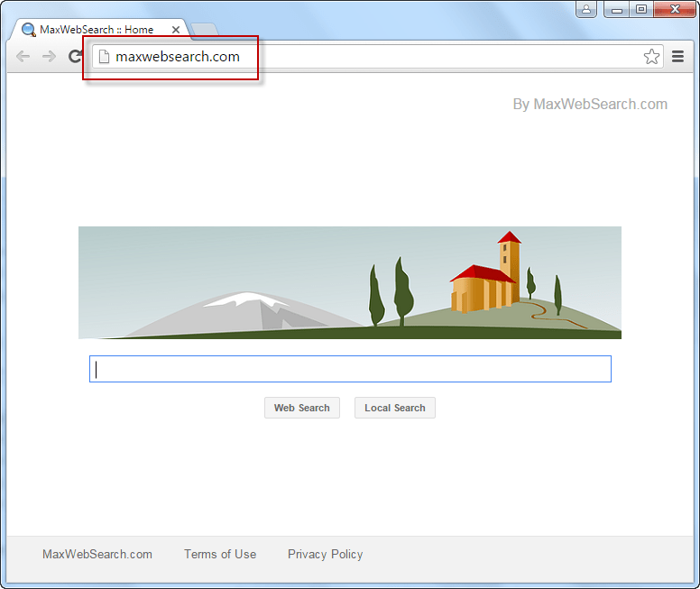700x589 pixels.
Task: Reload the page with the refresh icon
Action: click(75, 56)
